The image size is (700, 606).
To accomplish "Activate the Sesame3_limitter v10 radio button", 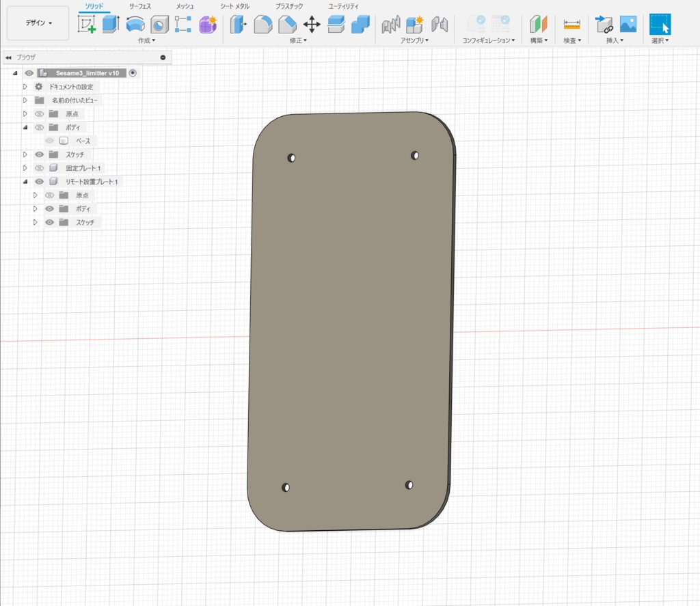I will point(133,73).
